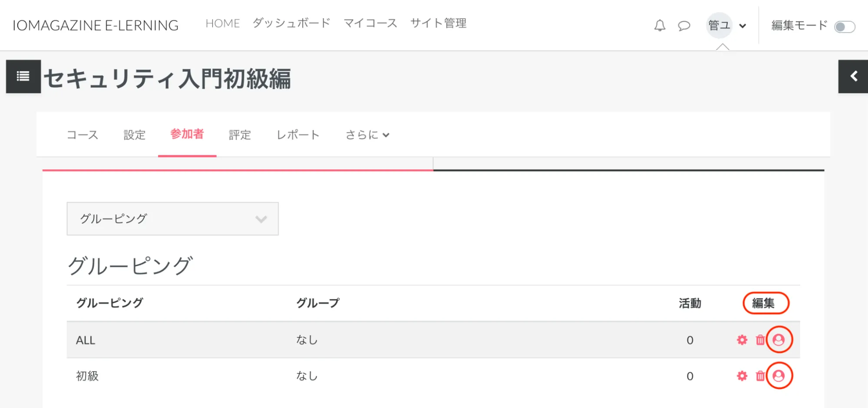Switch to the 評定 tab
The width and height of the screenshot is (868, 408).
coord(240,135)
